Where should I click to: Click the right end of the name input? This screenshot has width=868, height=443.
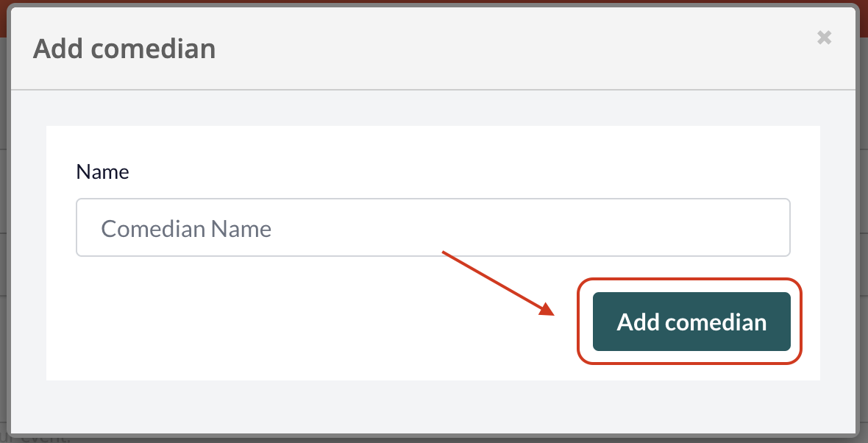(x=775, y=227)
